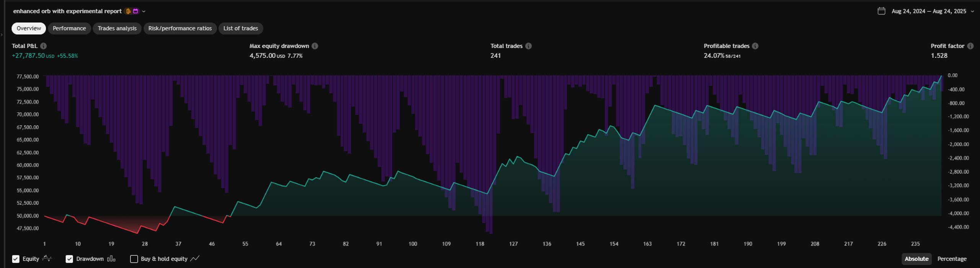Screen dimensions: 980x268
Task: Select the Overview tab
Action: (x=29, y=28)
